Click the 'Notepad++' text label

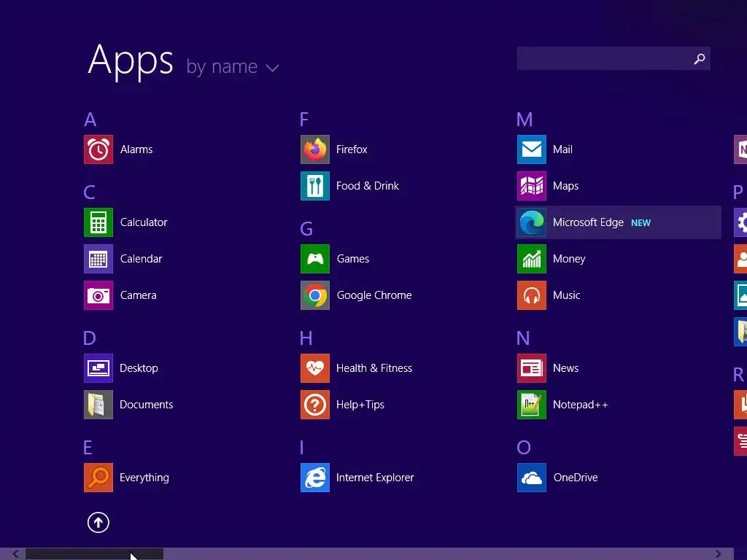[580, 405]
